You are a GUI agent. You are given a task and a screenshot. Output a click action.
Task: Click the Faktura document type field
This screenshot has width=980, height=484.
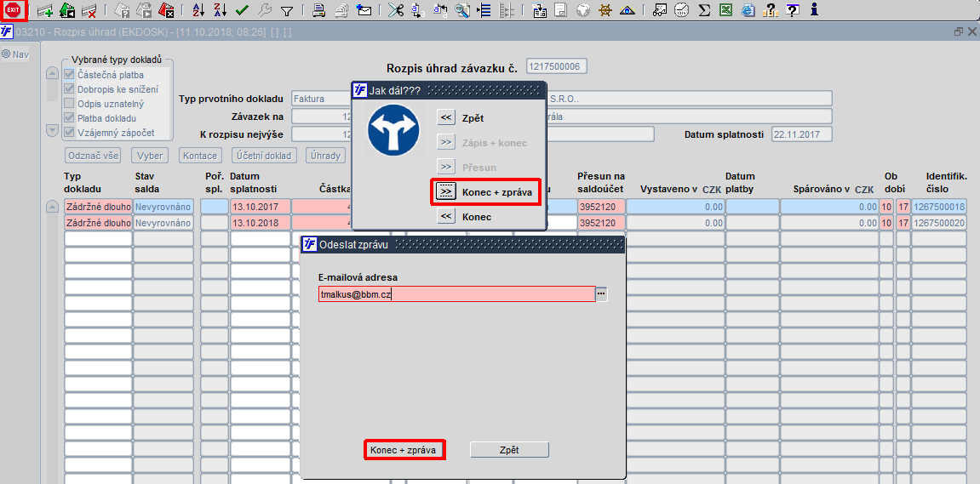tap(322, 99)
